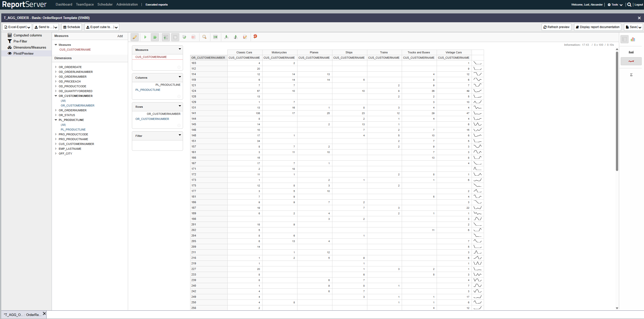
Task: Select the bar sparkline icon on right panel
Action: (631, 52)
